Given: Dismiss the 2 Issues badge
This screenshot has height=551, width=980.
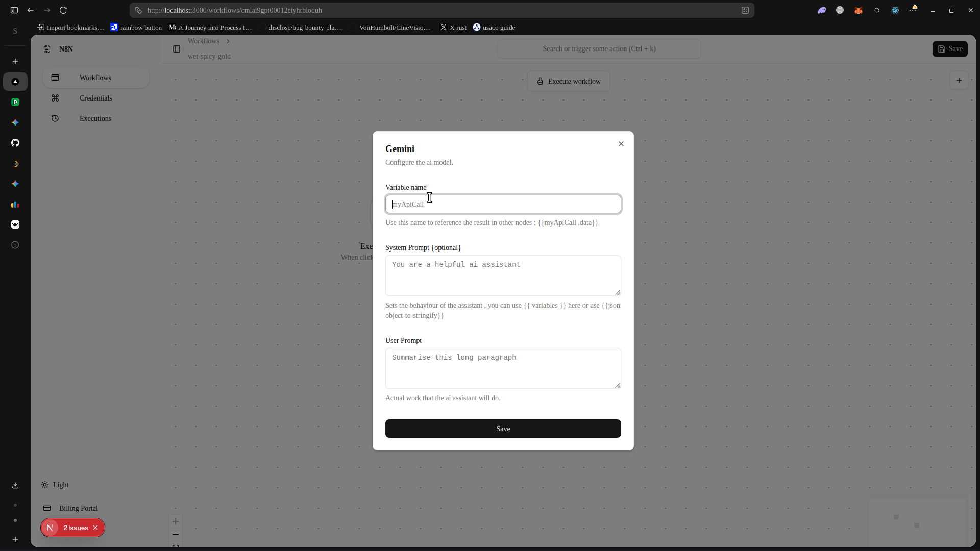Looking at the screenshot, I should pyautogui.click(x=95, y=528).
